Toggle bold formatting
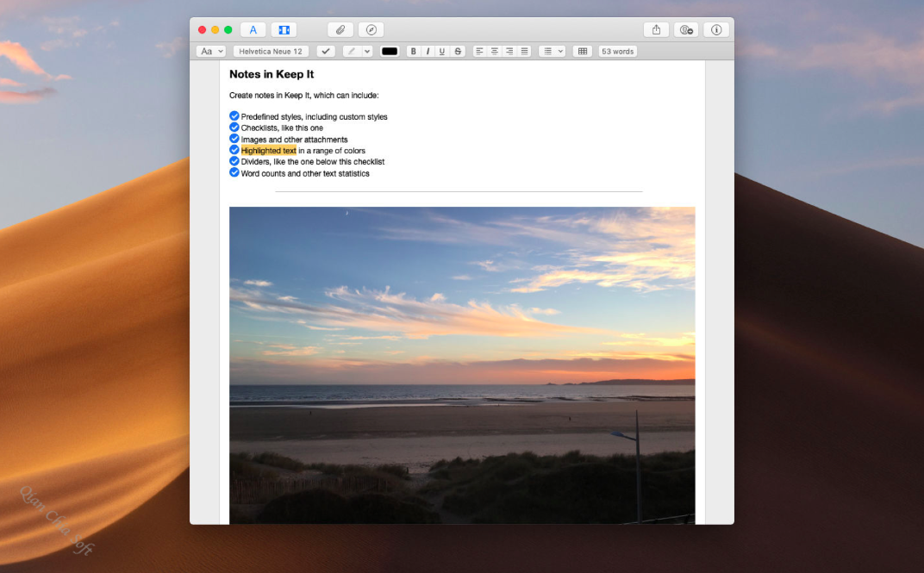Screen dimensions: 924x573 (x=413, y=51)
